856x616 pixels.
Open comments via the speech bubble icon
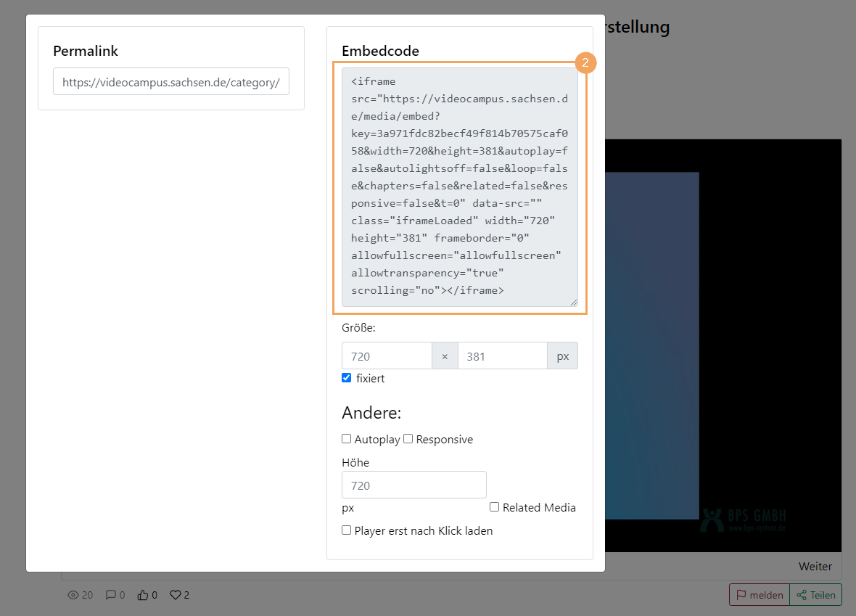(110, 594)
